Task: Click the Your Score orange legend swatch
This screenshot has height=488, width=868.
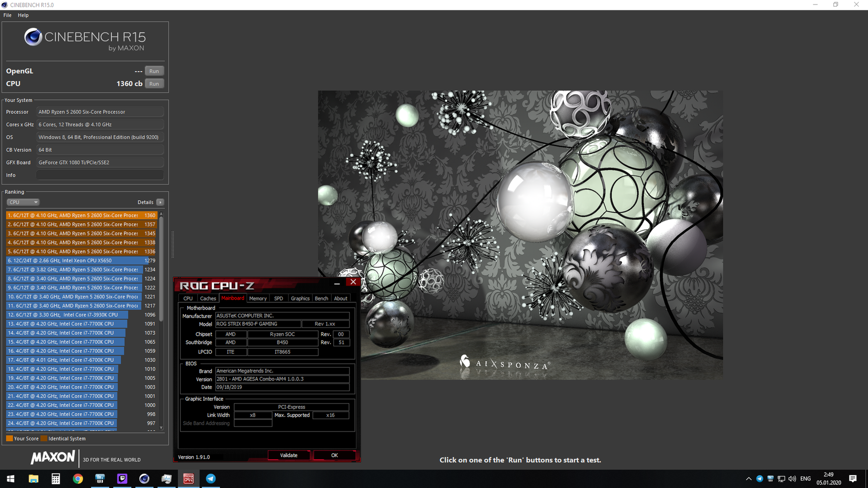Action: (9, 438)
